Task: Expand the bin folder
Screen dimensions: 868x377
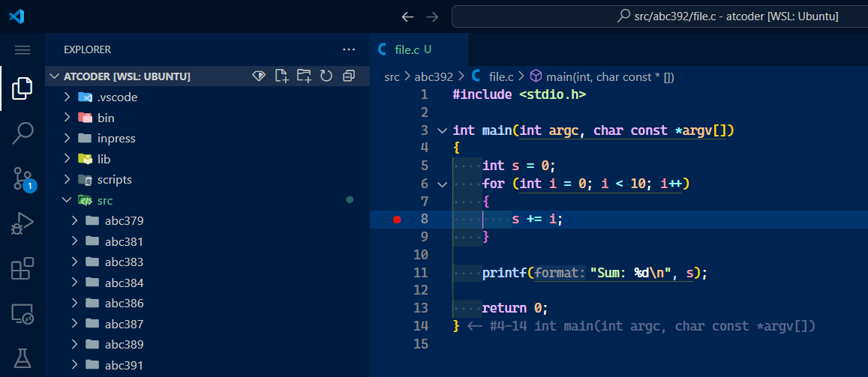Action: [67, 118]
